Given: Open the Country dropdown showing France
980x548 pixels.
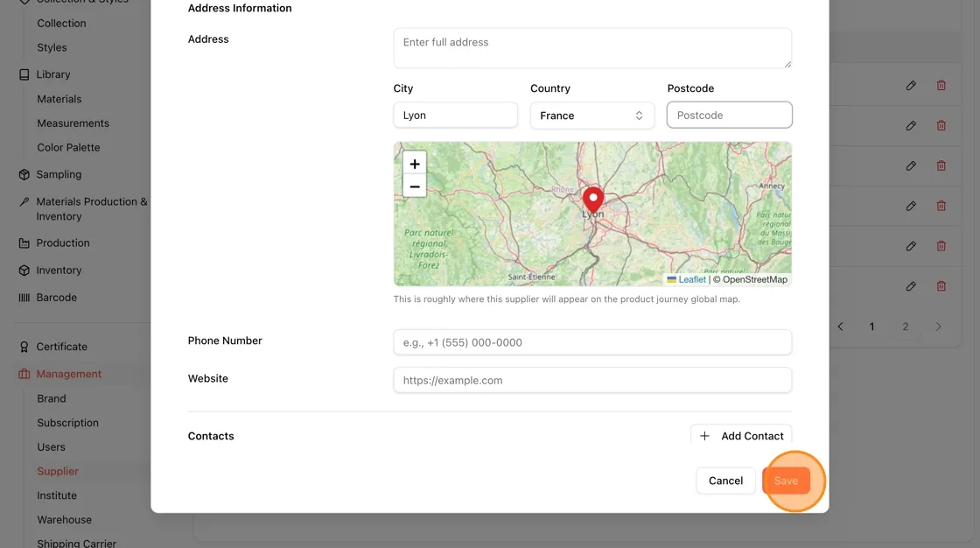Looking at the screenshot, I should pyautogui.click(x=592, y=116).
